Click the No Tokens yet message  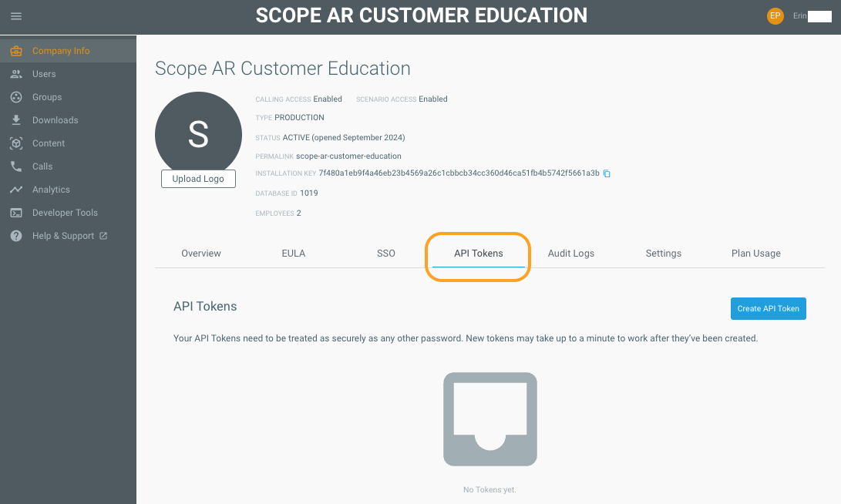[489, 489]
